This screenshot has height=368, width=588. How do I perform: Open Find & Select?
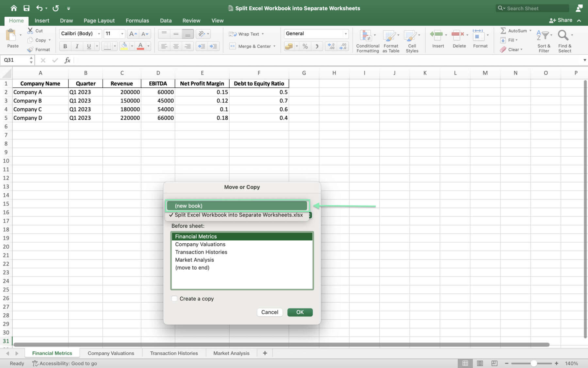point(565,41)
